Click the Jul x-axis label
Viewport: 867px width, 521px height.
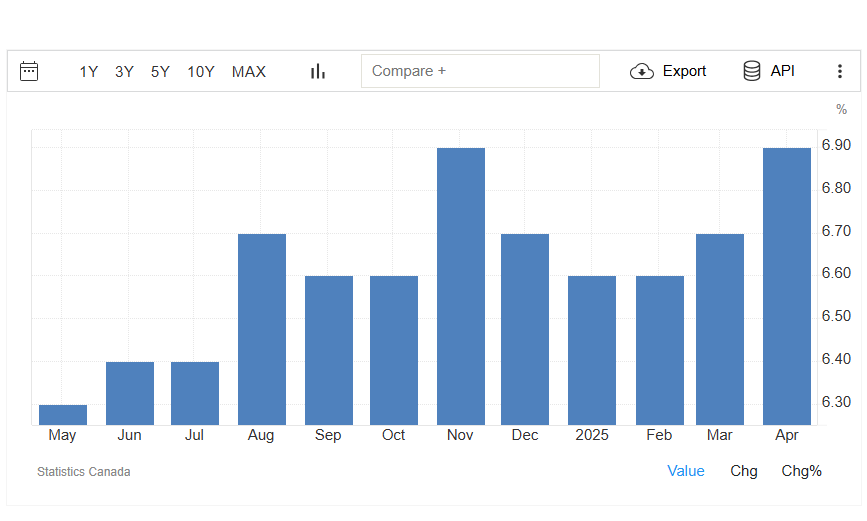coord(194,435)
